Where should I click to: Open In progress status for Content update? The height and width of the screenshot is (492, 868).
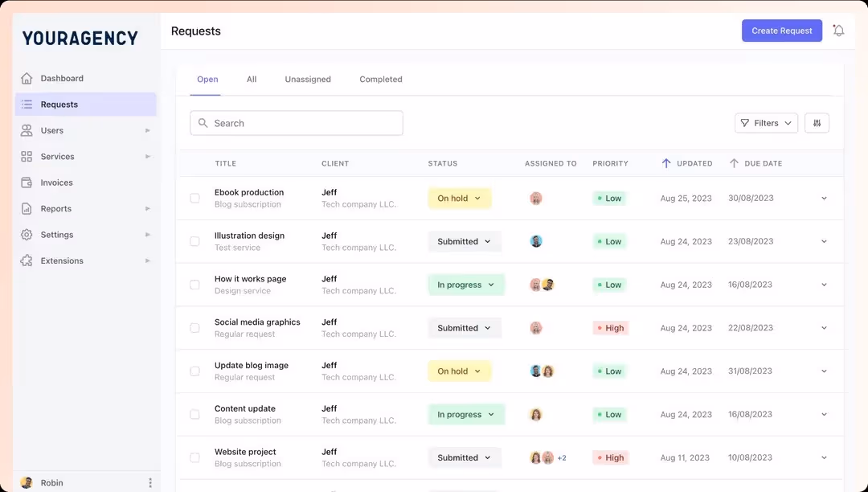click(466, 414)
